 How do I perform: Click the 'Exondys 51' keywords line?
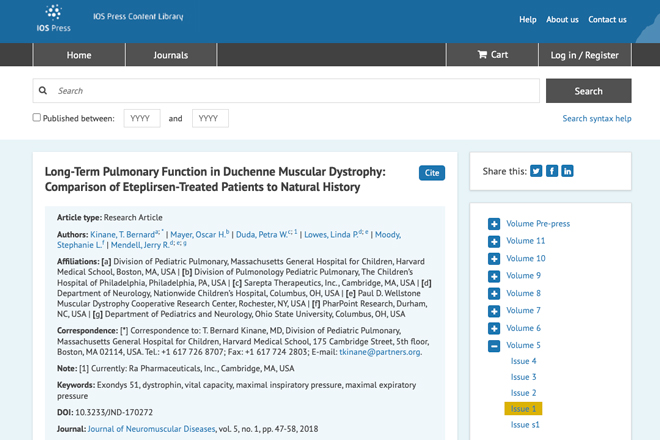(x=237, y=390)
